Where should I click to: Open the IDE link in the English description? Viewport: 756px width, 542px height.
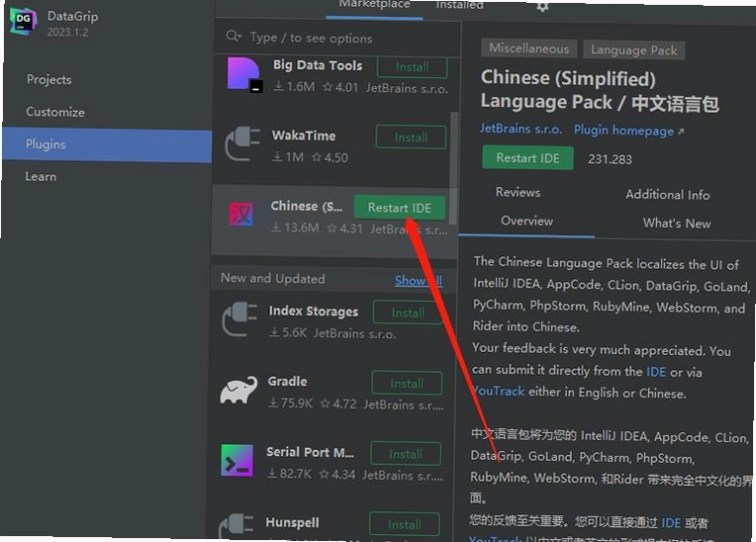coord(656,372)
